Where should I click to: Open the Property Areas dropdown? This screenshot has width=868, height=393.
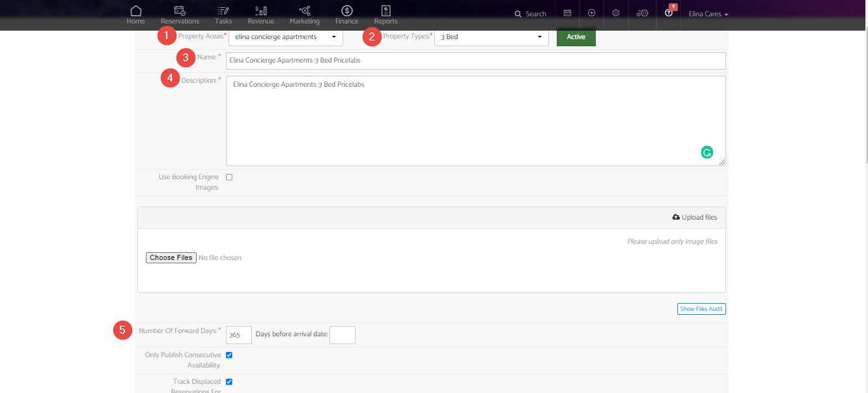285,37
